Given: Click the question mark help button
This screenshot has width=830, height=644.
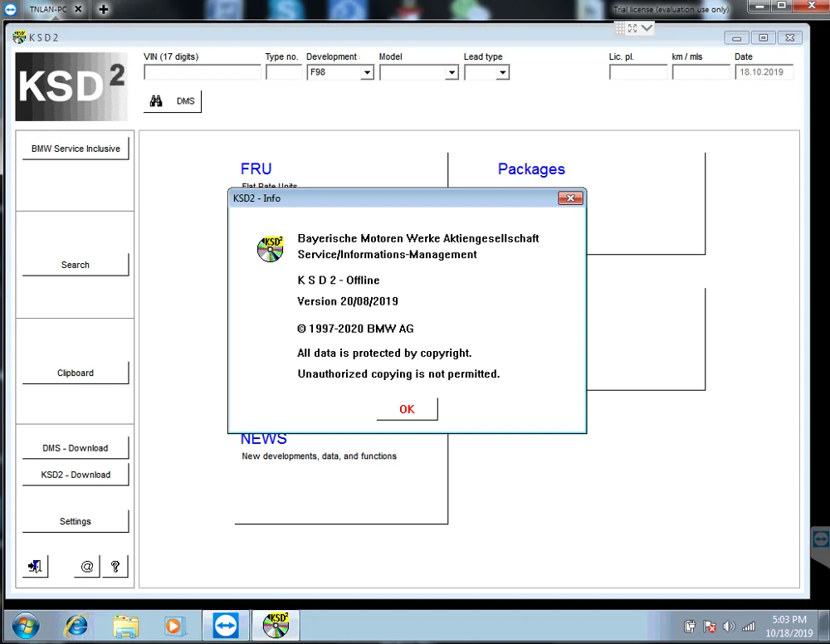Looking at the screenshot, I should 115,567.
